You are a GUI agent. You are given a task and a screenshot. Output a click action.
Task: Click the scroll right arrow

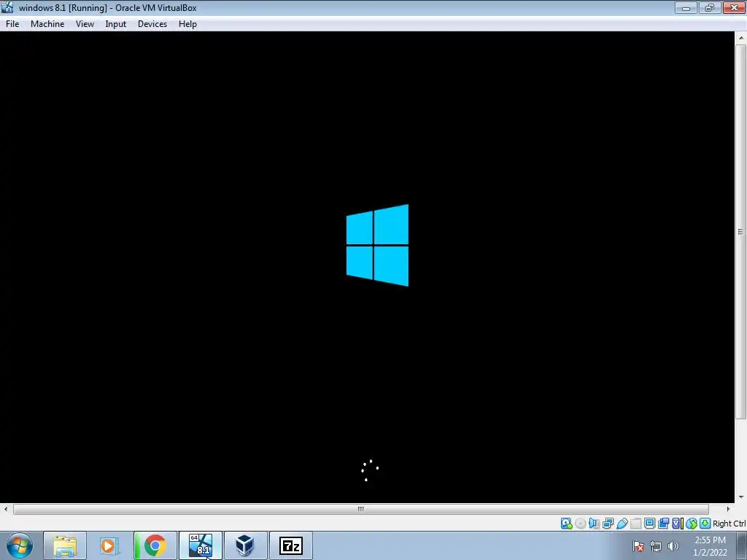pos(728,509)
